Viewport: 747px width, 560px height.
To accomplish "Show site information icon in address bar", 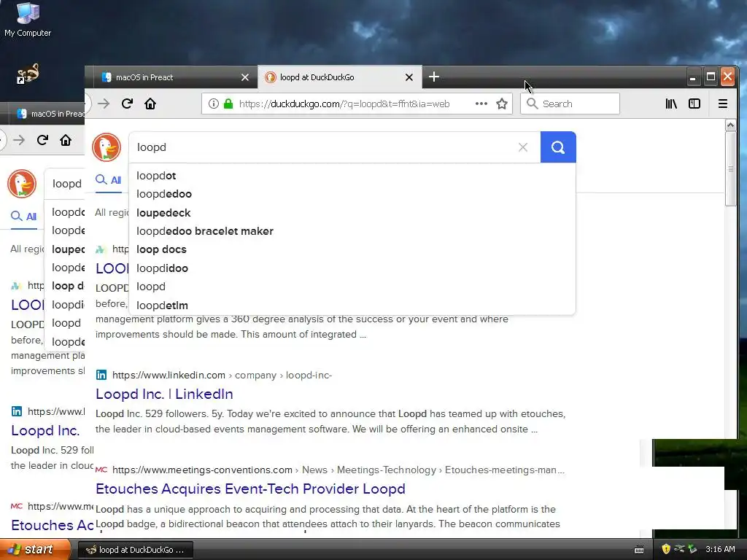I will 214,104.
